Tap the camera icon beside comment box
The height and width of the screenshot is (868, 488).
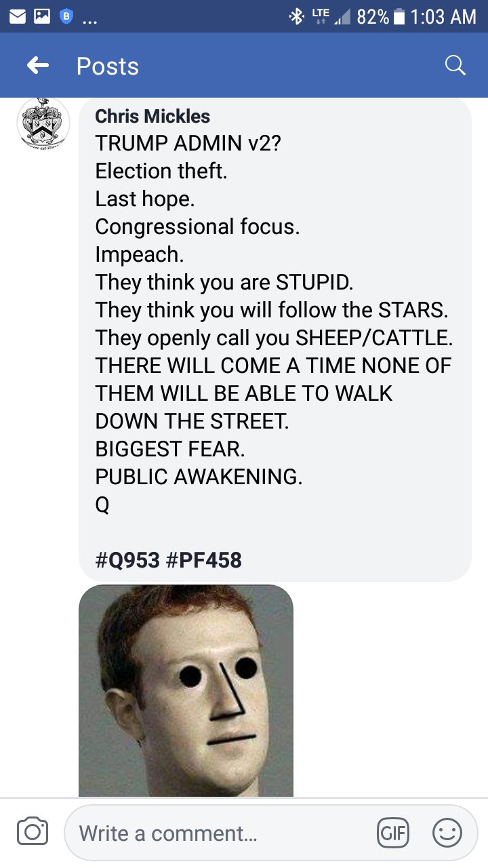click(x=33, y=832)
